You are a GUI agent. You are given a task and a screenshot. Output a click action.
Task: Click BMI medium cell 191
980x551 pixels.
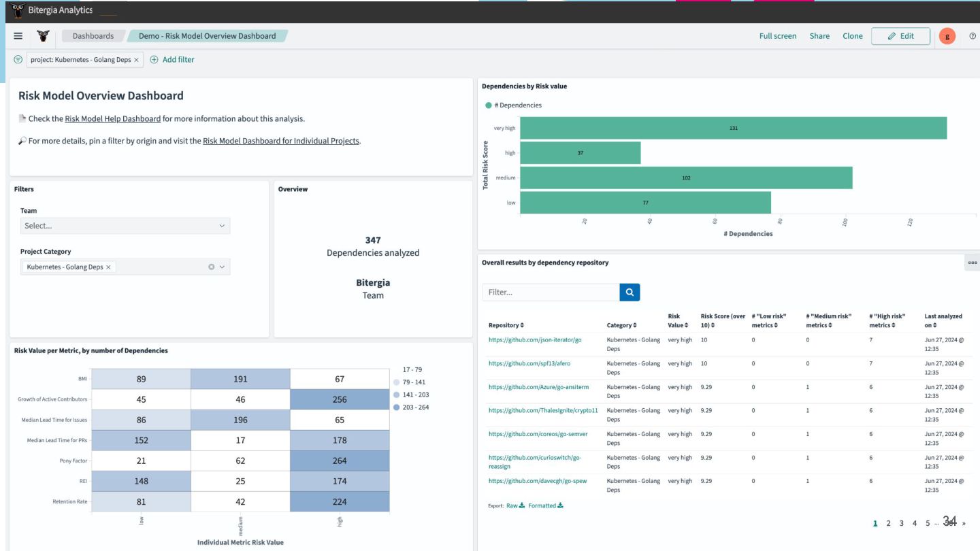coord(240,379)
